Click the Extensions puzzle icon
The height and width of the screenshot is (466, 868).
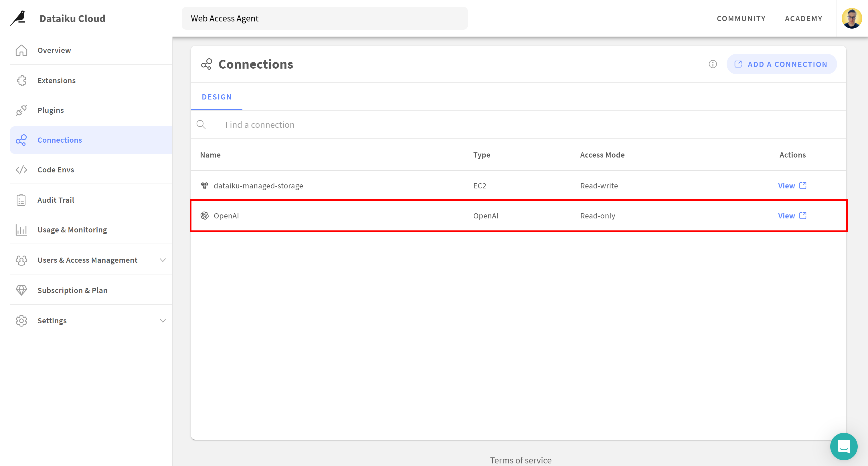pos(21,80)
